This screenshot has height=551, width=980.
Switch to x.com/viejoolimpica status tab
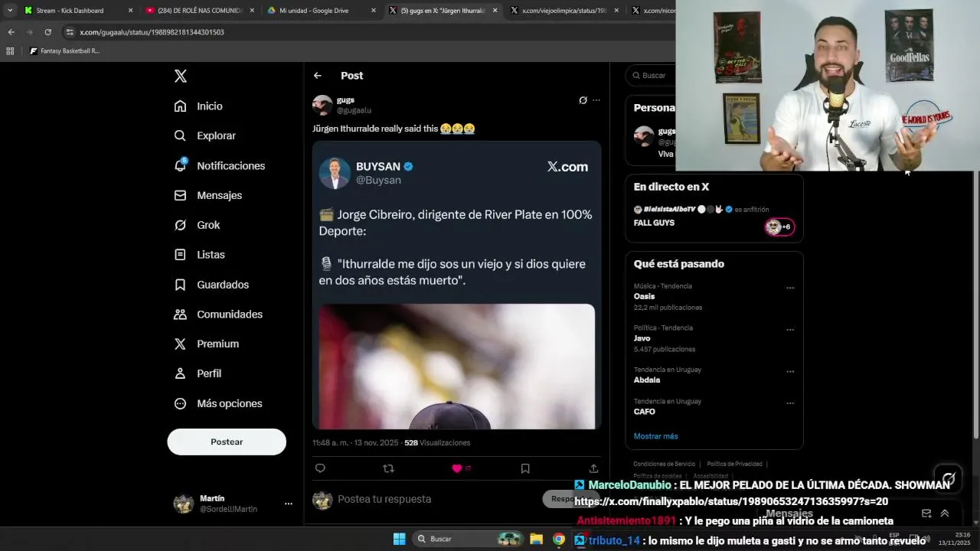565,11
